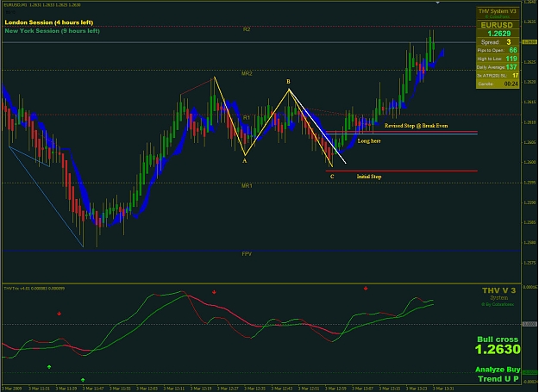Click the '3 Mar 12:11' time axis label
539x392 pixels.
pos(174,389)
